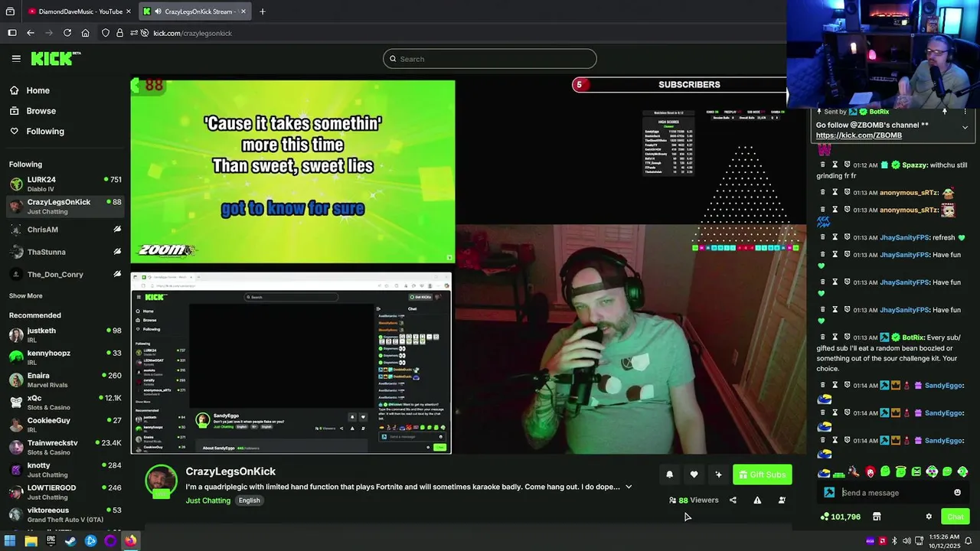Click the report warning triangle icon

[757, 500]
